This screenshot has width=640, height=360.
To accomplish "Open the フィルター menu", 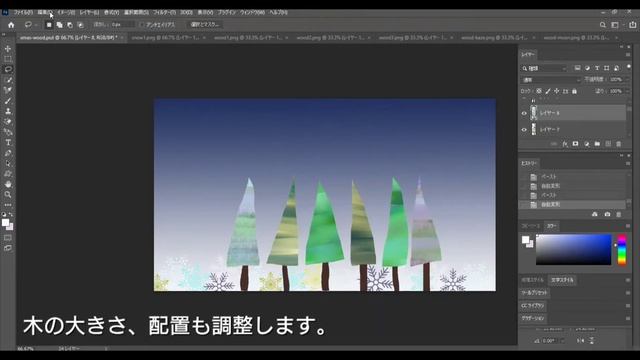I will click(164, 13).
